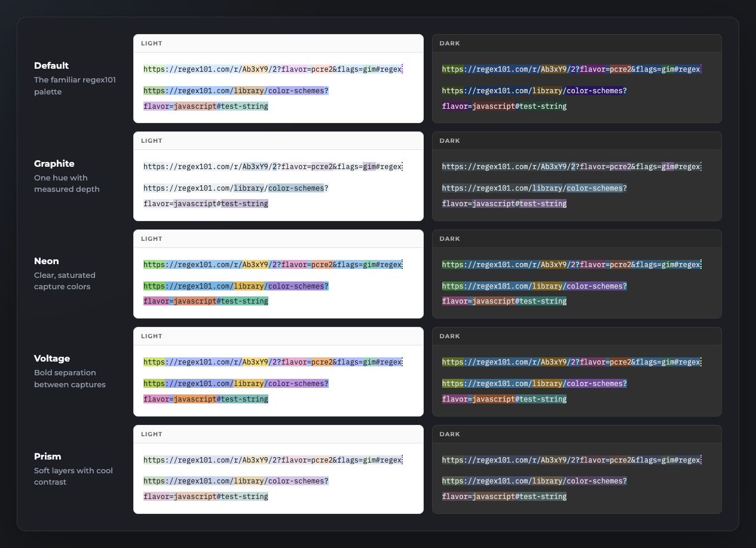Click flavor=javascript#test-string in Voltage dark preview
This screenshot has width=756, height=548.
tap(504, 399)
